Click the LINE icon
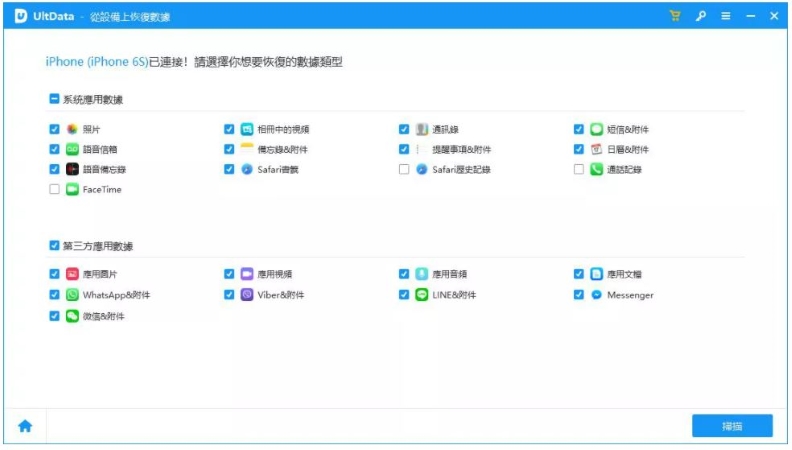The width and height of the screenshot is (792, 450). [x=422, y=294]
